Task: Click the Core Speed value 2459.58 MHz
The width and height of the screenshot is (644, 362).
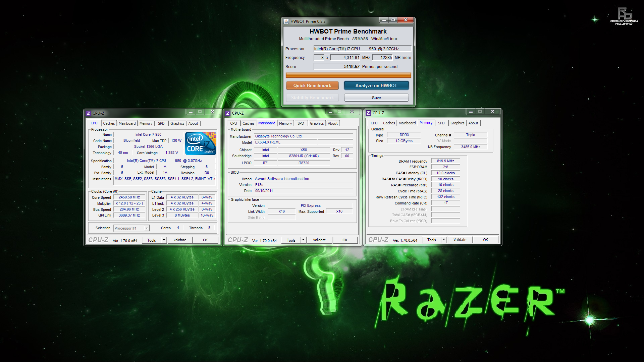Action: pyautogui.click(x=129, y=197)
